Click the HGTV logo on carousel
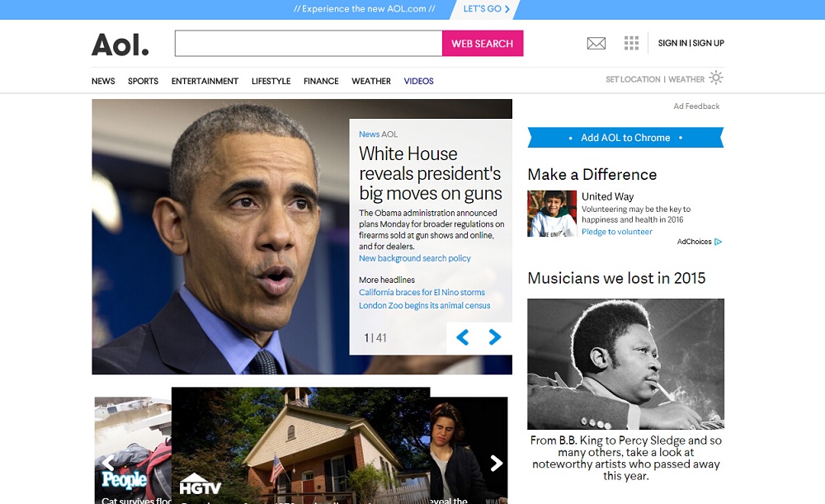Screen dimensions: 825x504 200,484
